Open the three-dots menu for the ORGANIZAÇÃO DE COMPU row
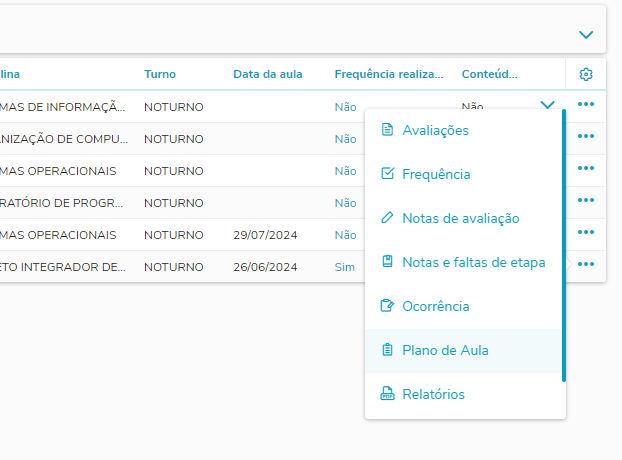Viewport: 622px width, 460px height. point(586,137)
